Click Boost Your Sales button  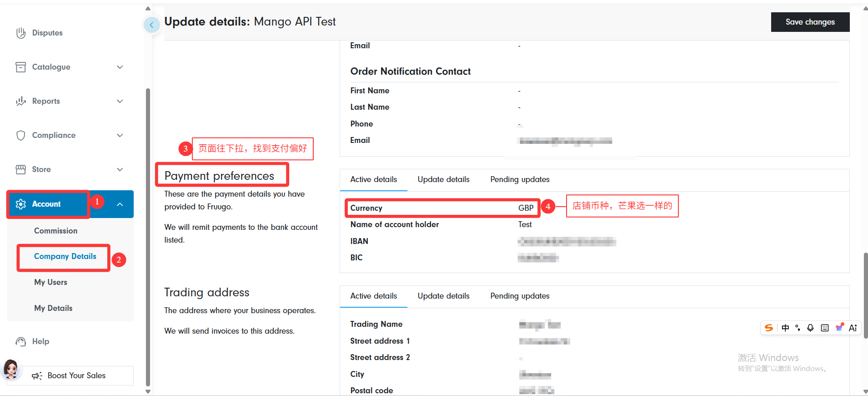(x=76, y=376)
